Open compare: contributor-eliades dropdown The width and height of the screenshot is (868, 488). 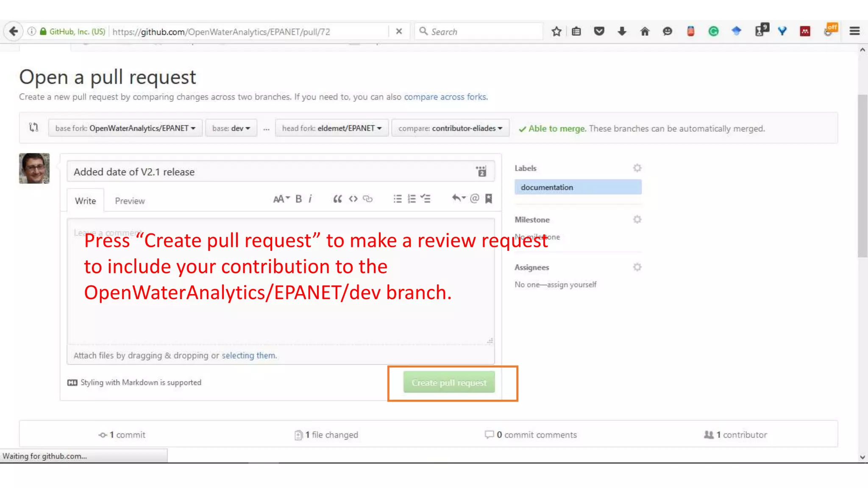pyautogui.click(x=450, y=128)
